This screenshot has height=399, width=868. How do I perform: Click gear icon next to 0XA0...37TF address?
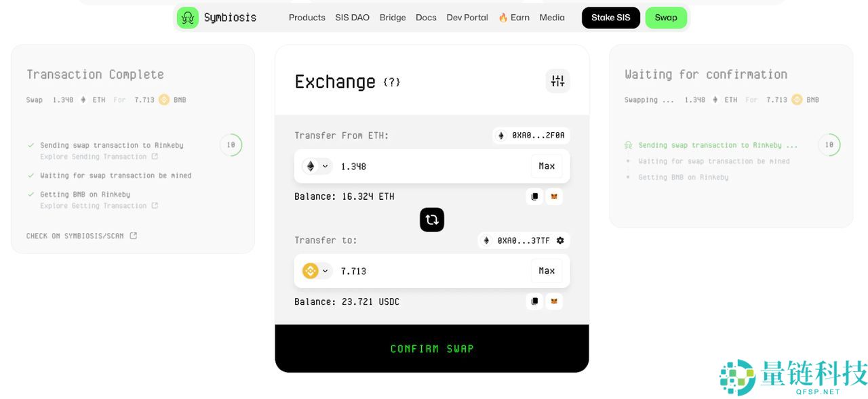click(x=560, y=240)
